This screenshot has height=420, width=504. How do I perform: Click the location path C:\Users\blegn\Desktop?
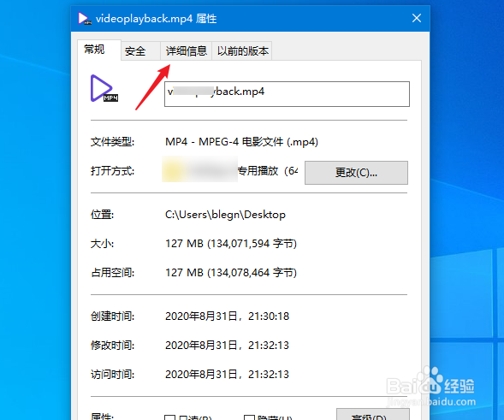225,215
